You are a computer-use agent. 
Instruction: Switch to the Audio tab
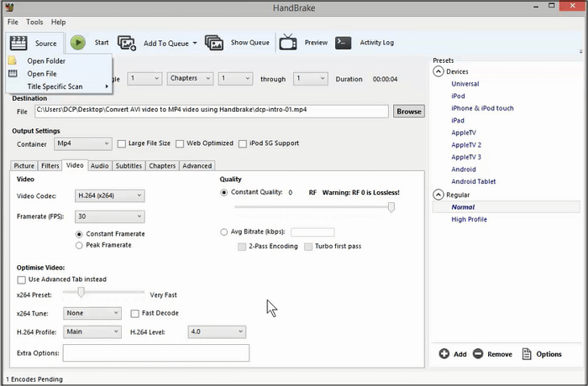click(x=99, y=166)
